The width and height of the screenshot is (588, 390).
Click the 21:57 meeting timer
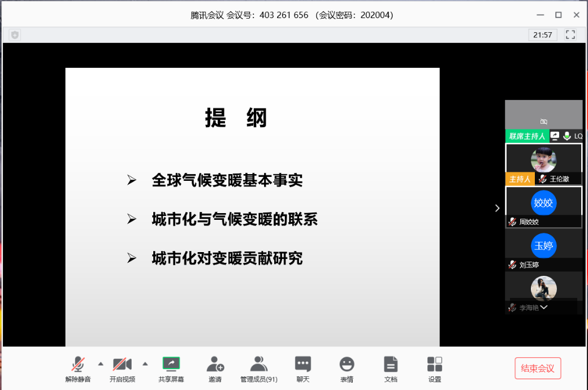543,35
